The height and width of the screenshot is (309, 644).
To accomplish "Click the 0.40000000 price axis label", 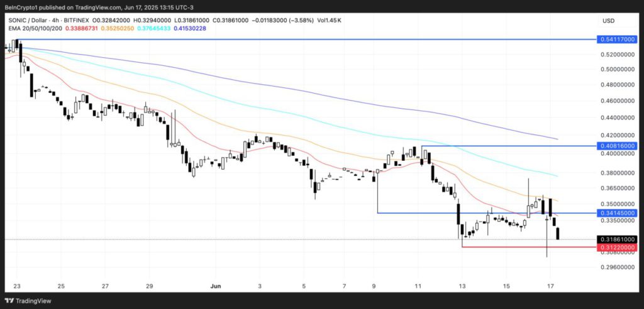I will 618,153.
